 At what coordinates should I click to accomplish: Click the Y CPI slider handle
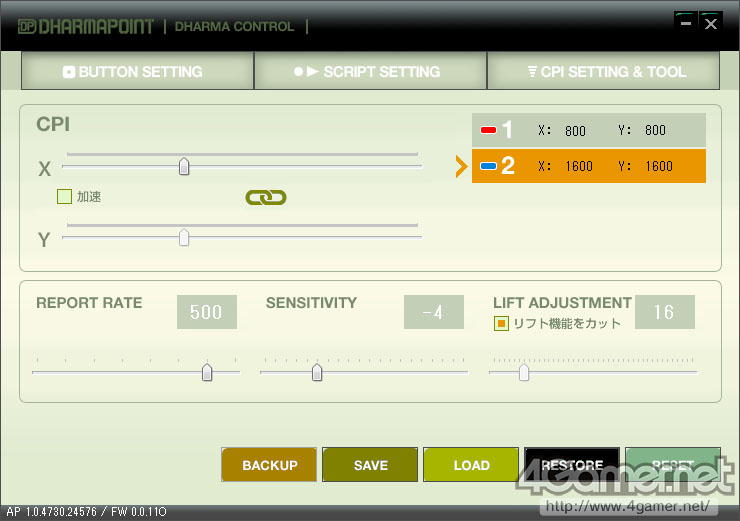(184, 237)
